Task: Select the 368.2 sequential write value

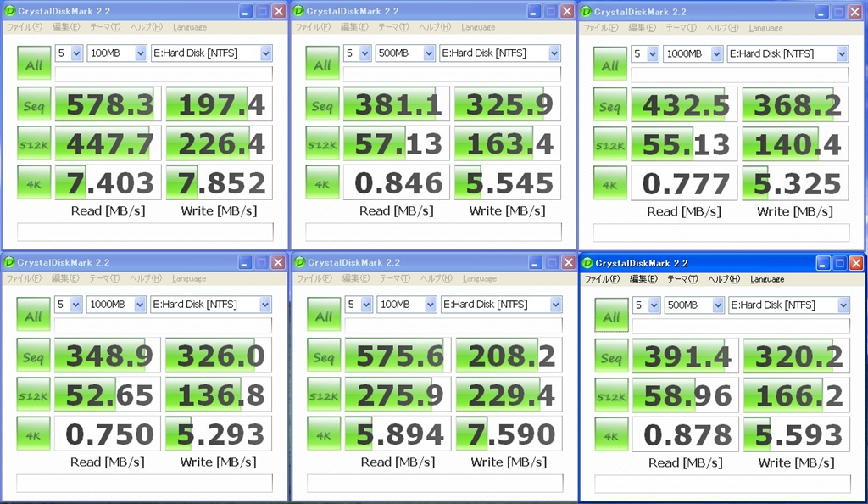Action: click(795, 104)
